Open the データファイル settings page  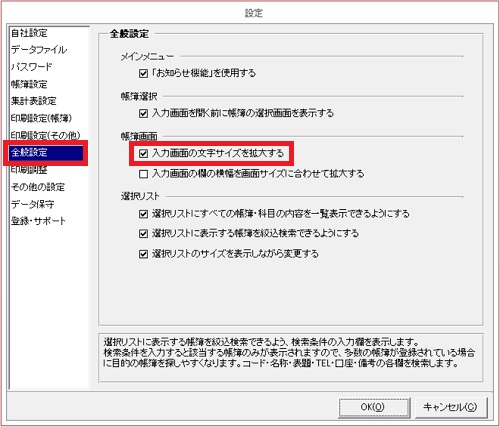39,50
